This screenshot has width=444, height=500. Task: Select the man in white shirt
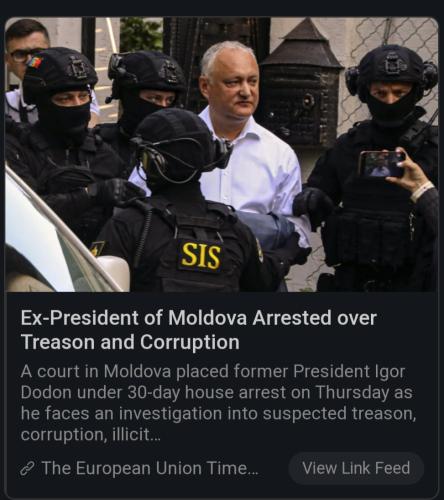(248, 140)
